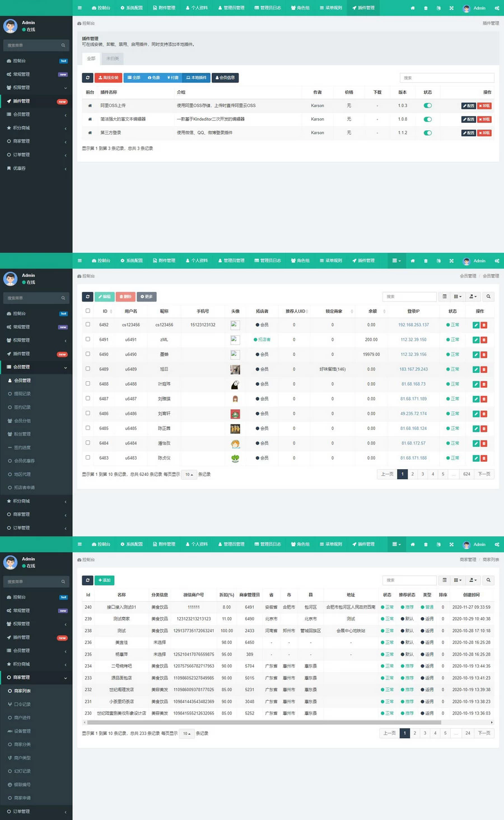504x820 pixels.
Task: Click the home icon in 第三方登录 row
Action: 90,133
